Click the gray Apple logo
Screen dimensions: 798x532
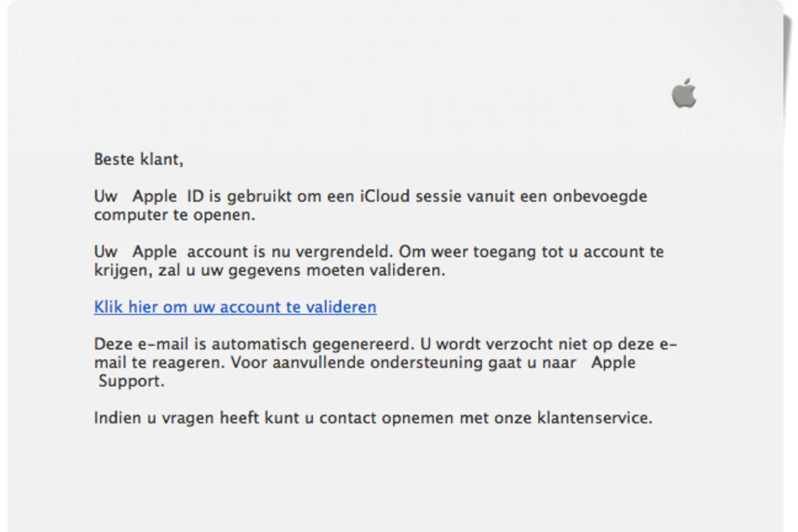(684, 93)
